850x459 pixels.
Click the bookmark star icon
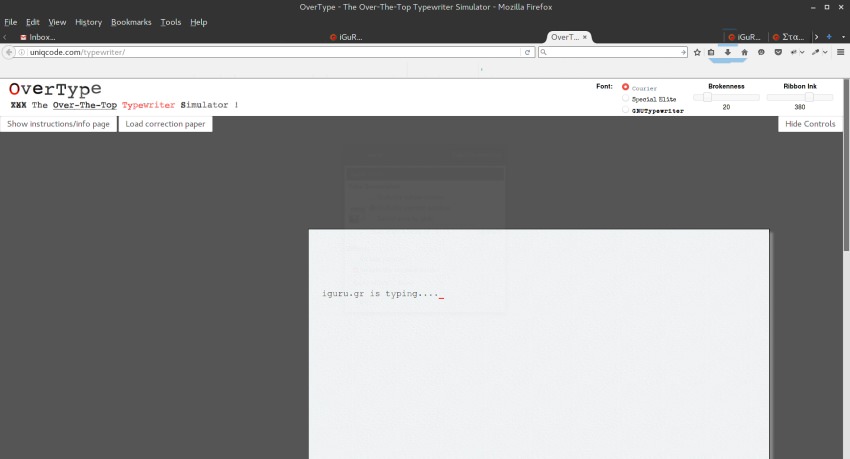(697, 52)
